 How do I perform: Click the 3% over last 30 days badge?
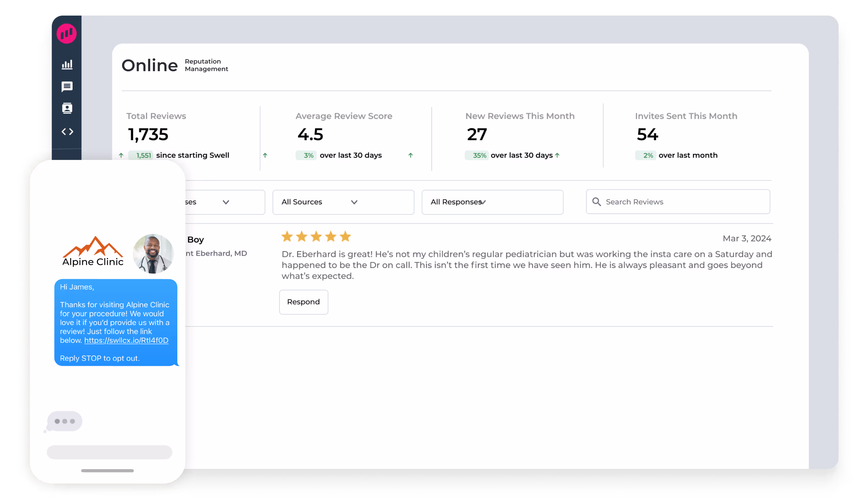306,155
